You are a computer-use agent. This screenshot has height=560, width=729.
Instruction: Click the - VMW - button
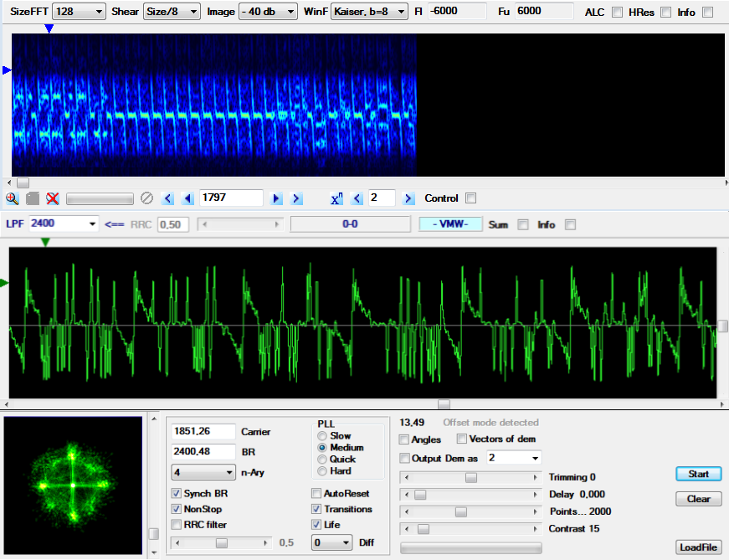point(450,224)
